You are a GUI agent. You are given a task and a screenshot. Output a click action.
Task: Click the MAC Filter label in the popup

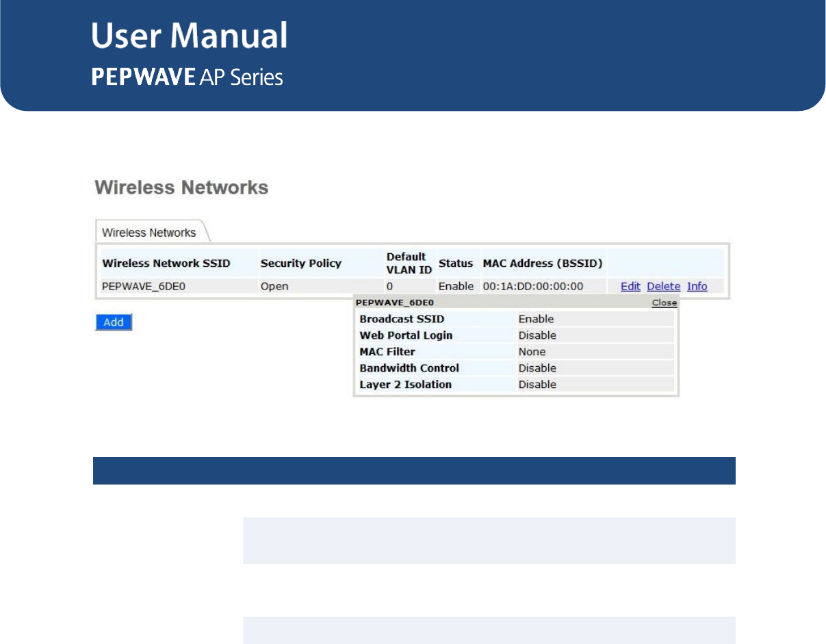pyautogui.click(x=387, y=352)
